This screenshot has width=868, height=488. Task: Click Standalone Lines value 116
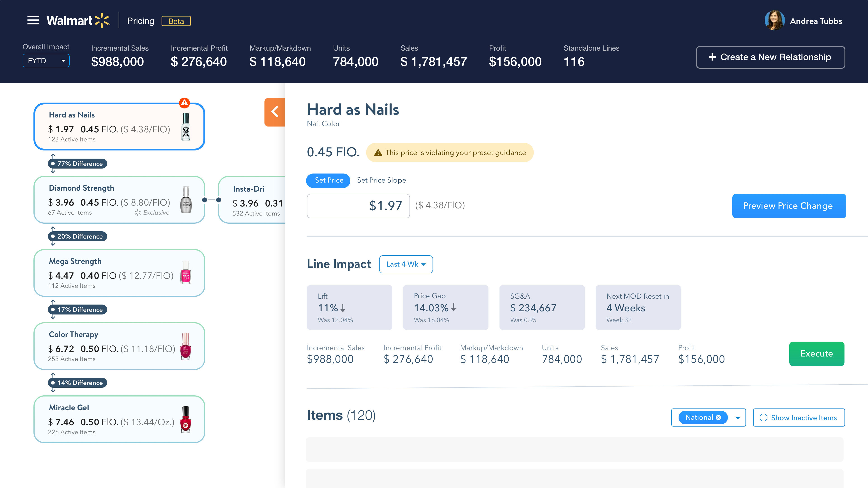tap(574, 62)
